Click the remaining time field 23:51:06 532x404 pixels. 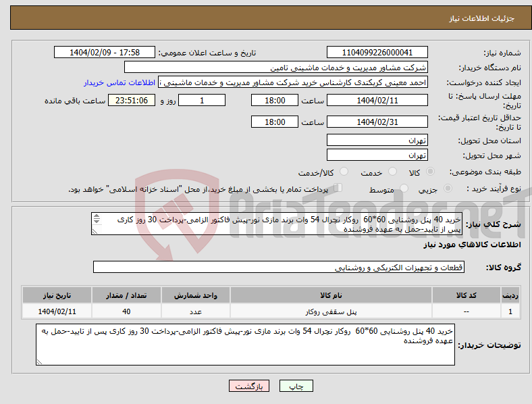pyautogui.click(x=132, y=100)
